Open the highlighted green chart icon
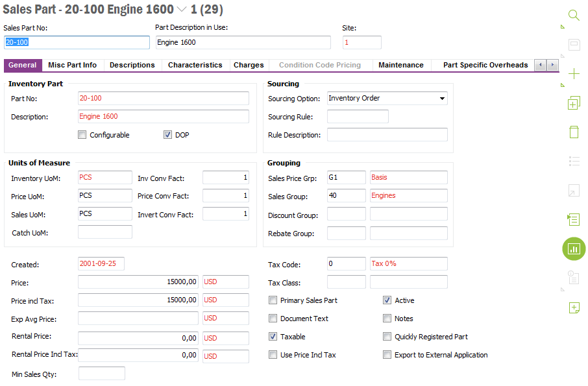The height and width of the screenshot is (386, 588). pos(574,248)
